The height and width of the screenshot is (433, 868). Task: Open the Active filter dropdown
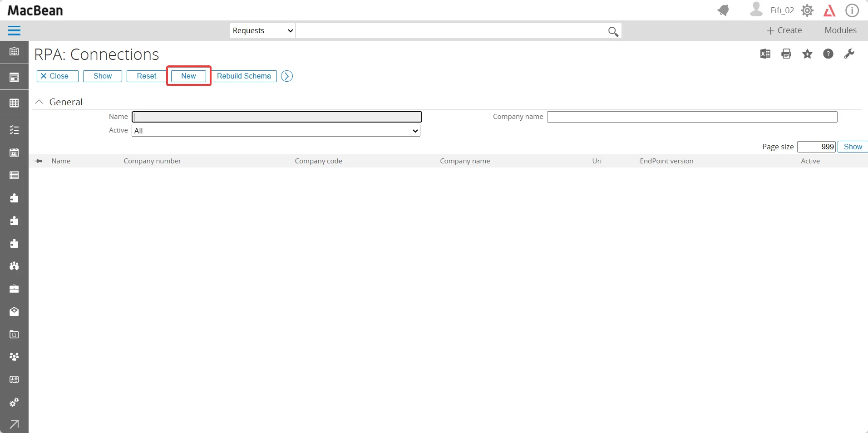pyautogui.click(x=276, y=131)
